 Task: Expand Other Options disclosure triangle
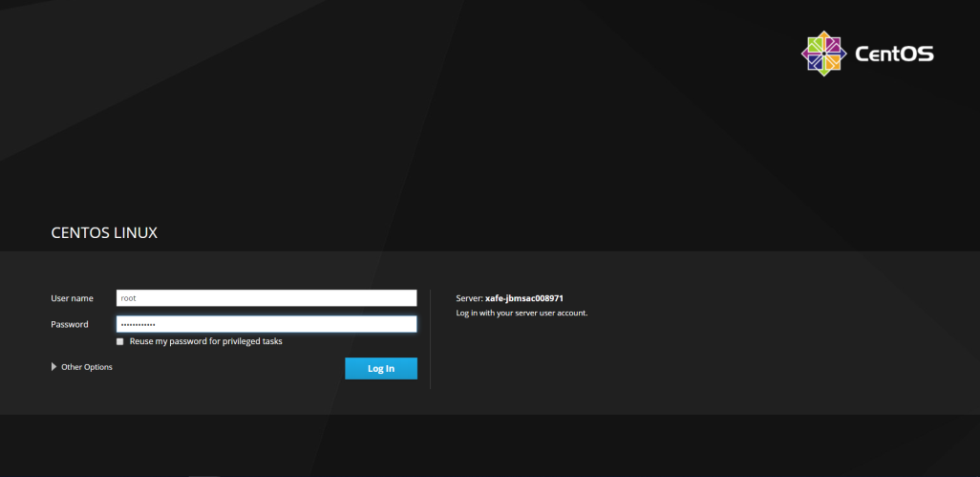(53, 367)
